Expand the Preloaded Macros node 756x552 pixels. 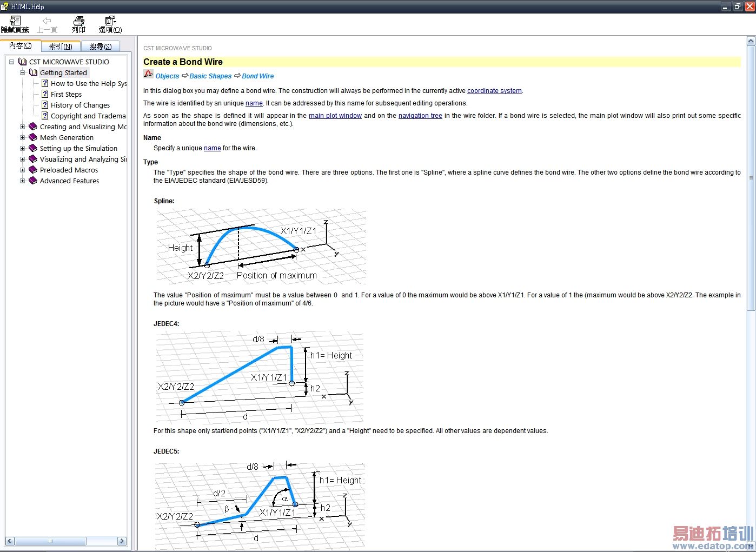click(22, 170)
